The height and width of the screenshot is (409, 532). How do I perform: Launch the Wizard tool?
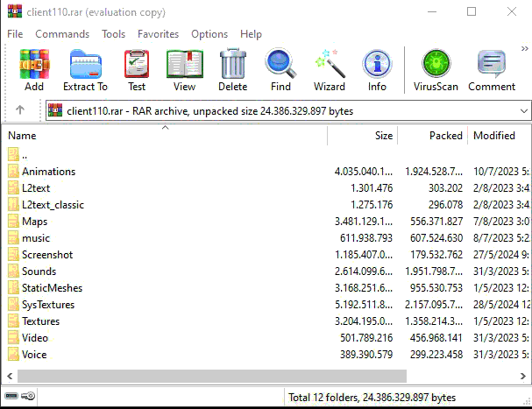point(330,69)
